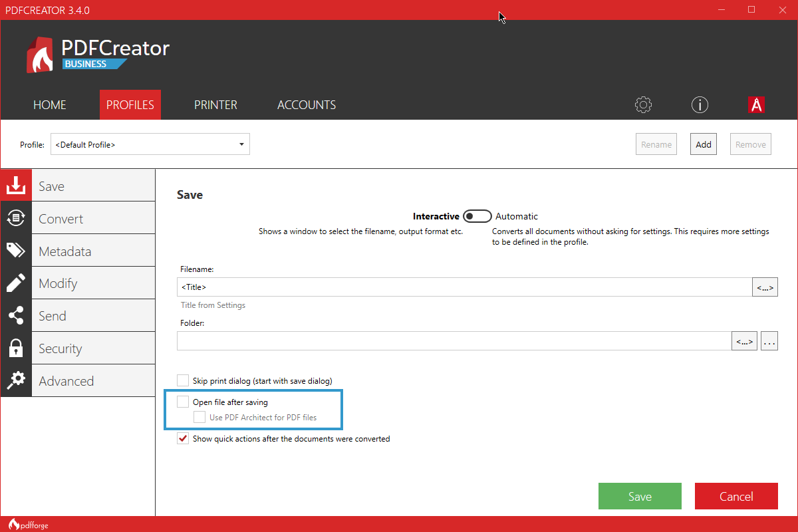The image size is (798, 532).
Task: Click the Send share icon
Action: (16, 316)
